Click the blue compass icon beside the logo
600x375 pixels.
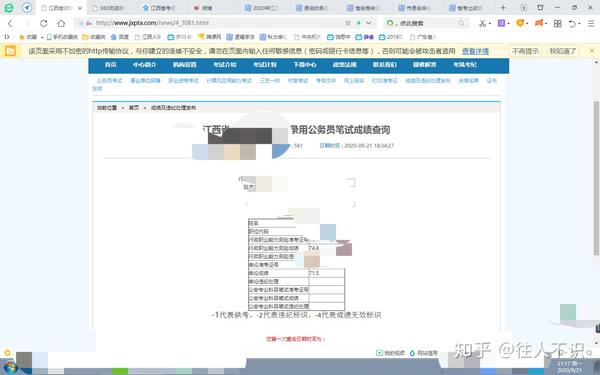27,7
